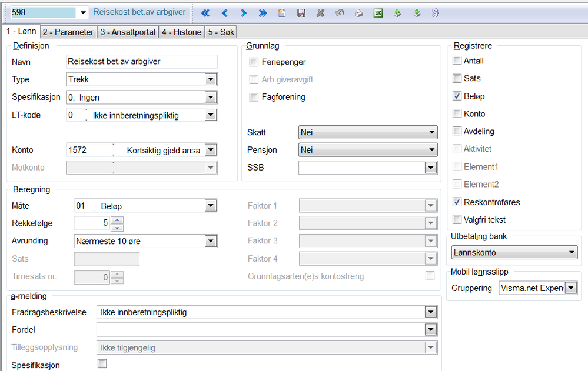Create a new record with the New icon

coord(282,13)
